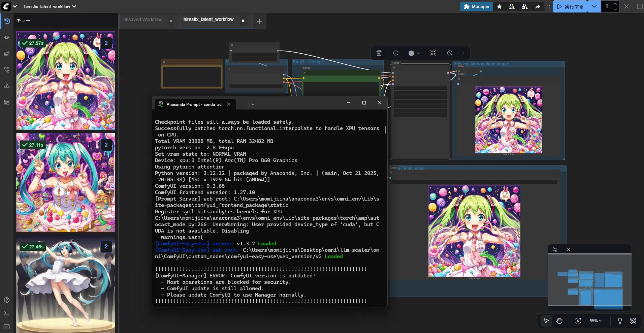Expand the run options dropdown arrow

tap(594, 6)
